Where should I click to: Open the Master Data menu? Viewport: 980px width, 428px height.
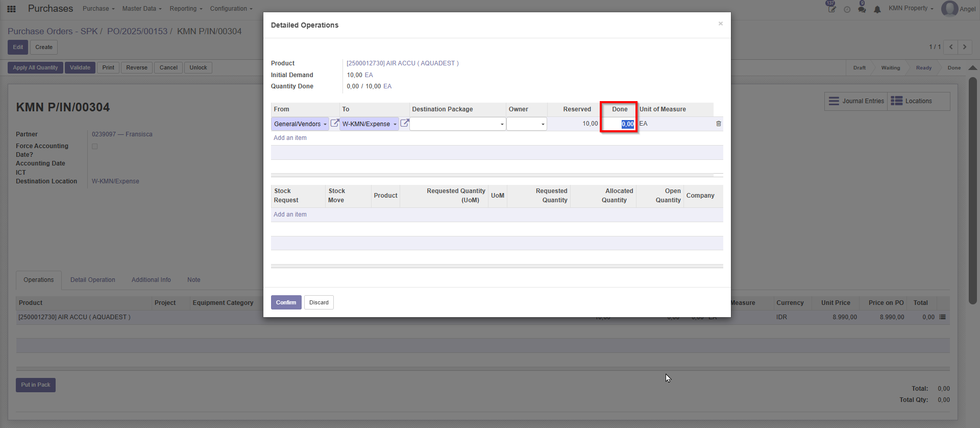pyautogui.click(x=142, y=9)
